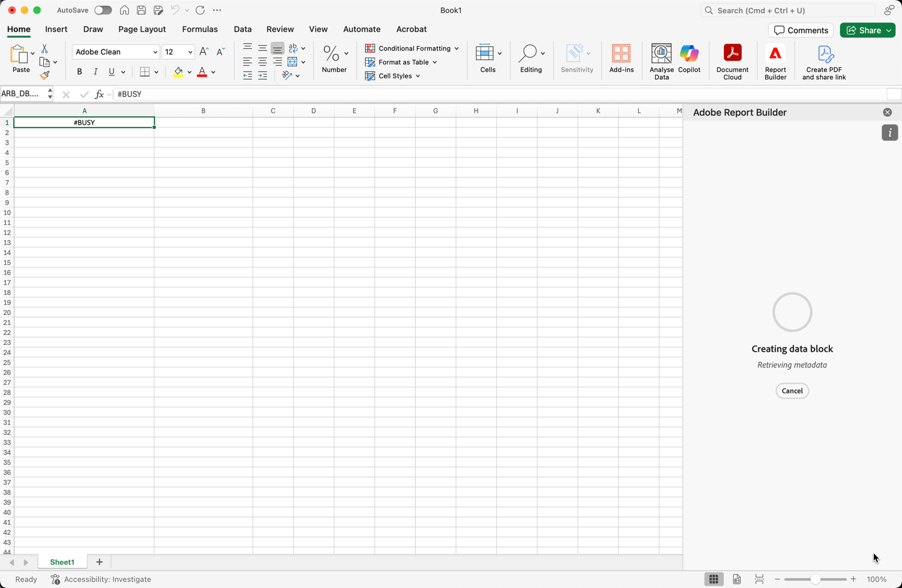Switch to Page Break Preview
The width and height of the screenshot is (902, 588).
pyautogui.click(x=759, y=579)
